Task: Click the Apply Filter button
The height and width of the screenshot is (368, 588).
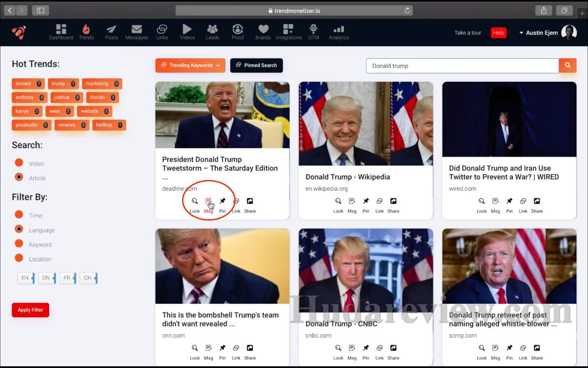Action: 30,310
